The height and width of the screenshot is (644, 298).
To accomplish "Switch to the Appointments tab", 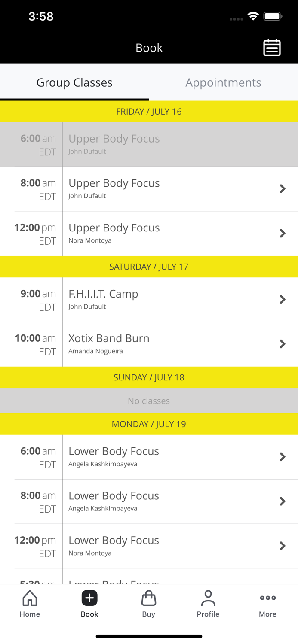I will [223, 82].
